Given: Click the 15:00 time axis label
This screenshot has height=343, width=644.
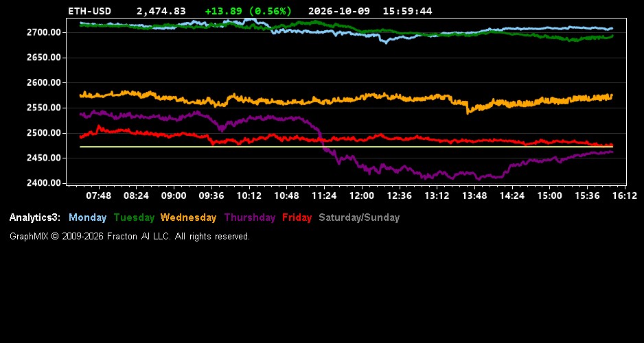Looking at the screenshot, I should [549, 196].
